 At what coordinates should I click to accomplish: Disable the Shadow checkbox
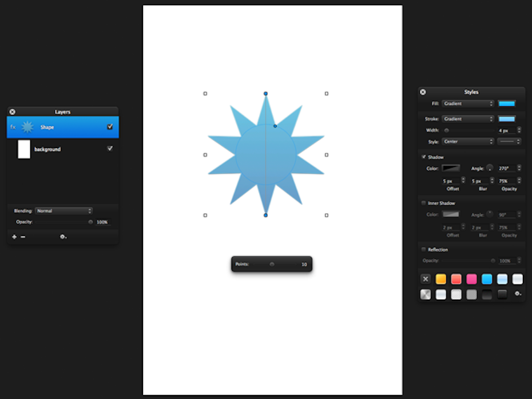[424, 157]
